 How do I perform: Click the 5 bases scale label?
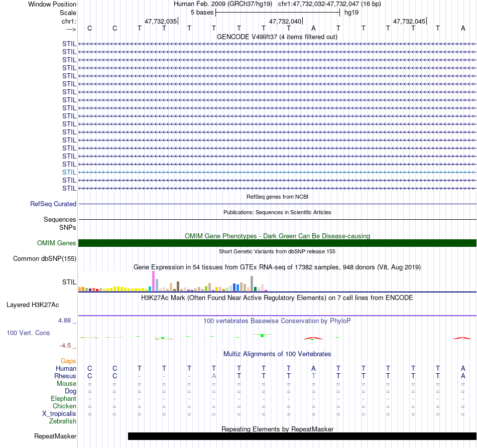(x=202, y=13)
